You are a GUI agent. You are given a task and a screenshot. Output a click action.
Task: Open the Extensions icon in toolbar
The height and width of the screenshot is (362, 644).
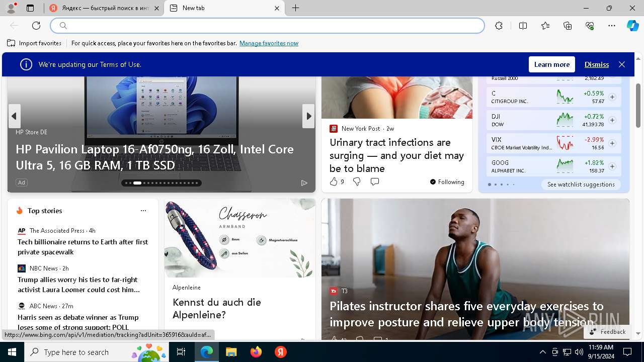click(x=499, y=26)
